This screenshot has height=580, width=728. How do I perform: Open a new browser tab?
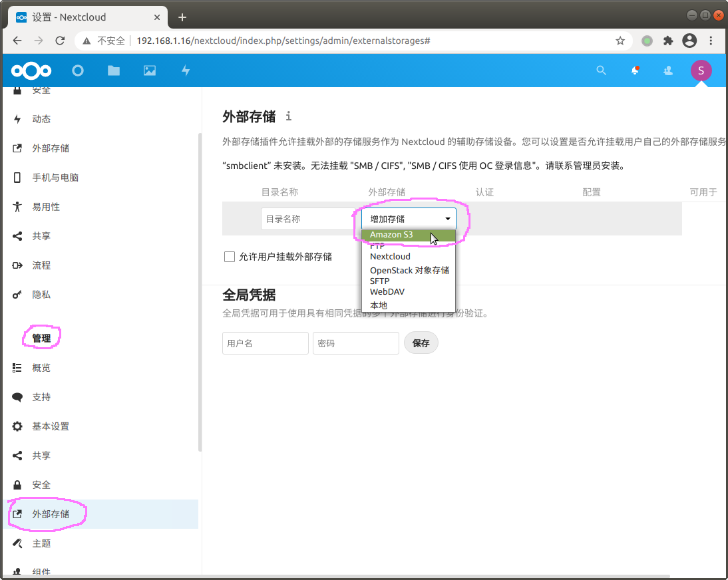click(x=182, y=17)
